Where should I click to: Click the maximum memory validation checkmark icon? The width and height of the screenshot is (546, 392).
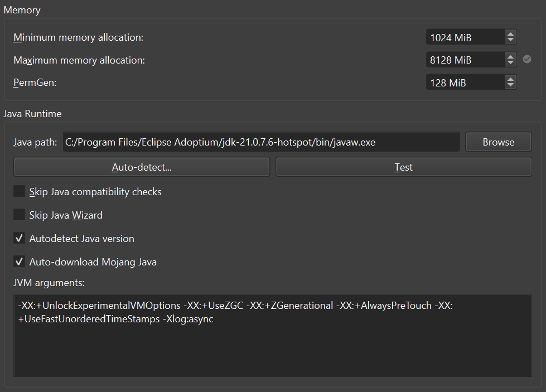click(527, 60)
